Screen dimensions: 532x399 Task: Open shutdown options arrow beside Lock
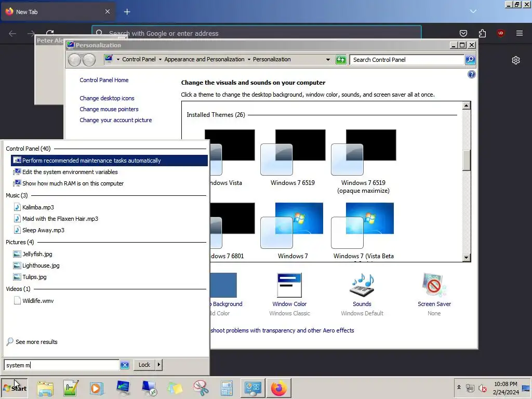159,365
